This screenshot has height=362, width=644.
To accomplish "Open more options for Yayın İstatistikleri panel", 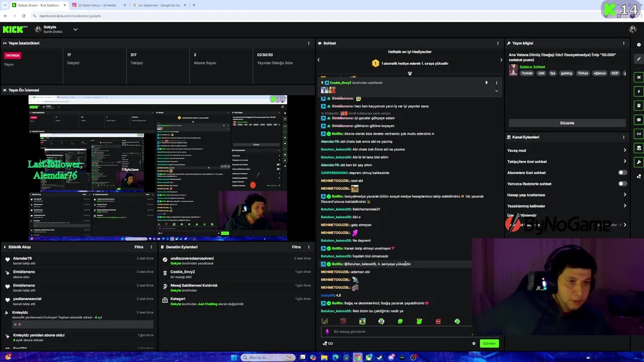I will point(309,43).
